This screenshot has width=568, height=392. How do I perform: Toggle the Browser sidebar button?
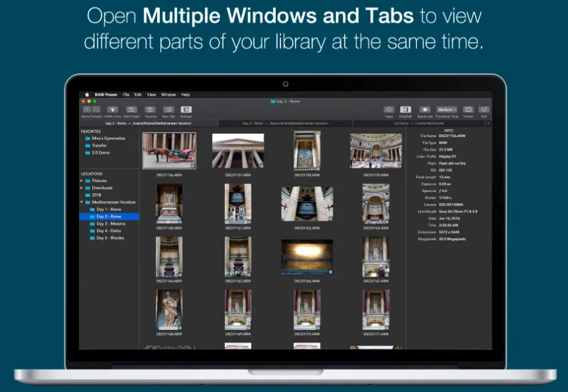point(186,110)
